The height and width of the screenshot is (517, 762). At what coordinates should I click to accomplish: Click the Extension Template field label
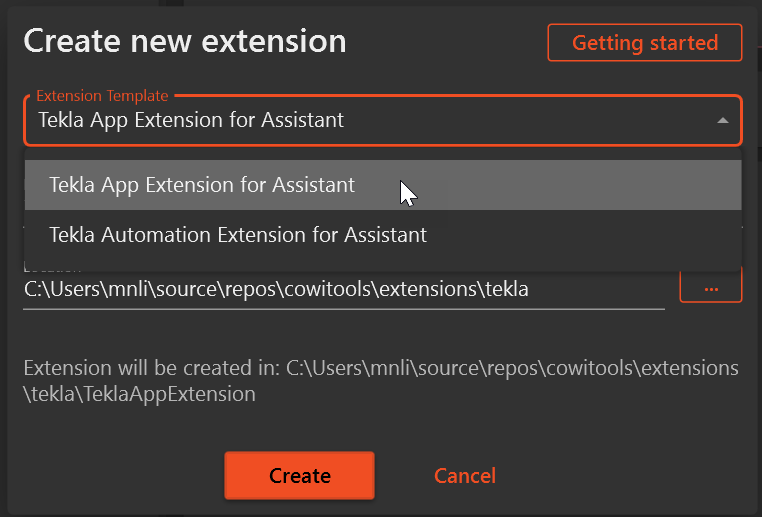(102, 96)
